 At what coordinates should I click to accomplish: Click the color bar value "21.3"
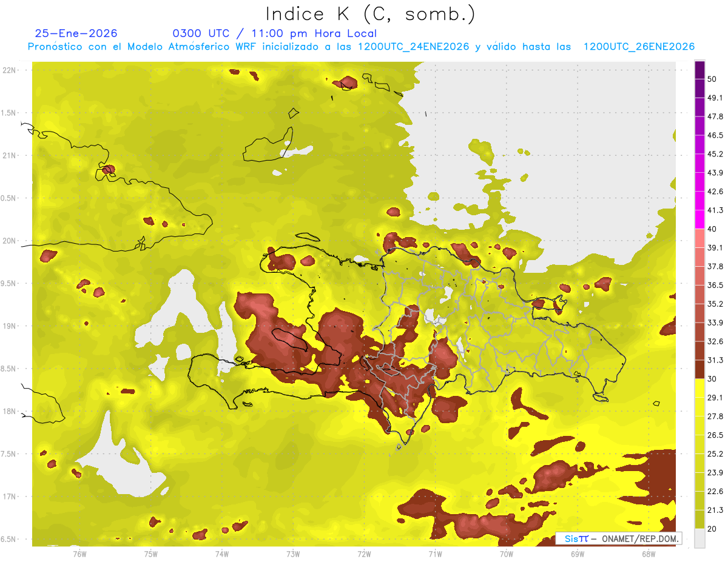click(715, 510)
